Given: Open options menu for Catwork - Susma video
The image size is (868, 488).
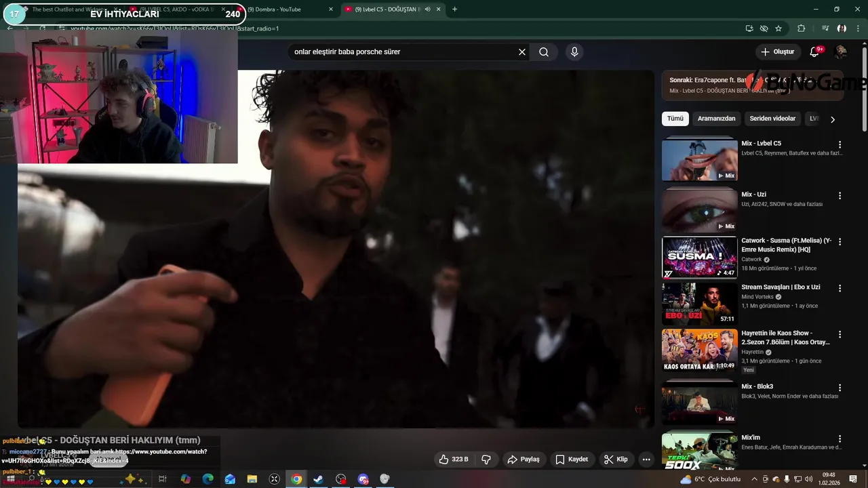Looking at the screenshot, I should click(840, 242).
